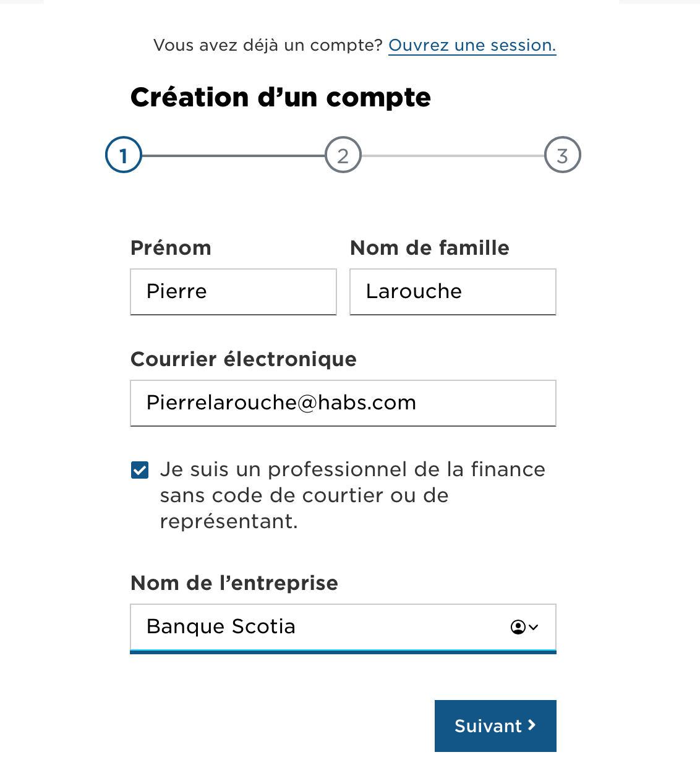Open the contact autofill icon in company field

coord(518,627)
